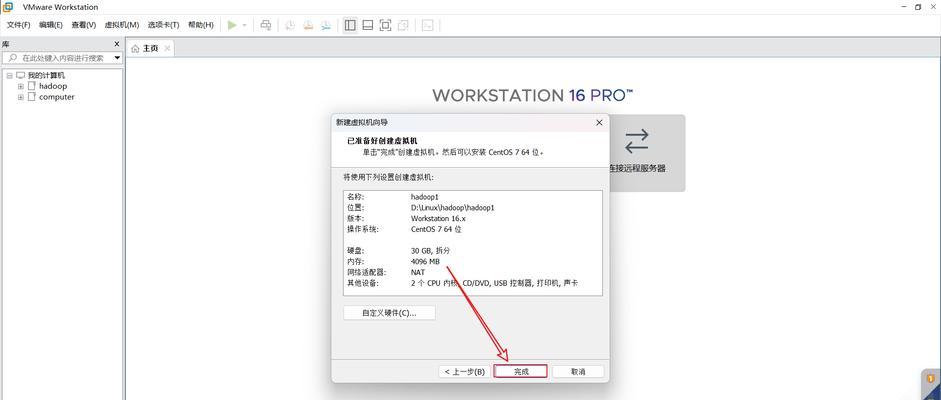
Task: Click the notification icon at bottom-right corner
Action: tap(931, 379)
